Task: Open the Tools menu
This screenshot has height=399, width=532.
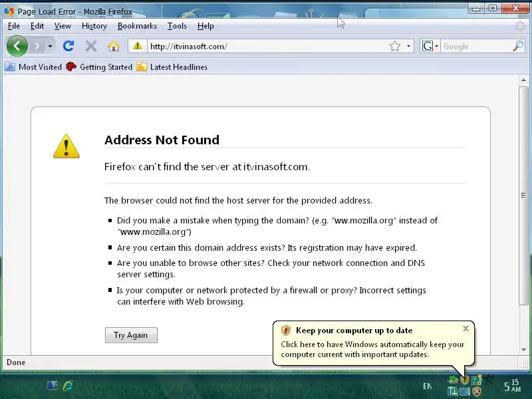Action: click(x=177, y=26)
